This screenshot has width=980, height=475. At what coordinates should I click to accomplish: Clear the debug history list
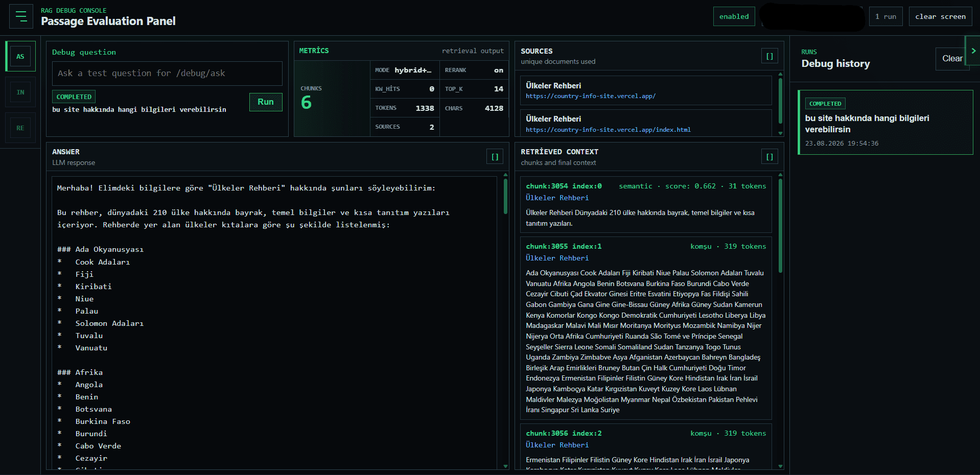coord(952,59)
